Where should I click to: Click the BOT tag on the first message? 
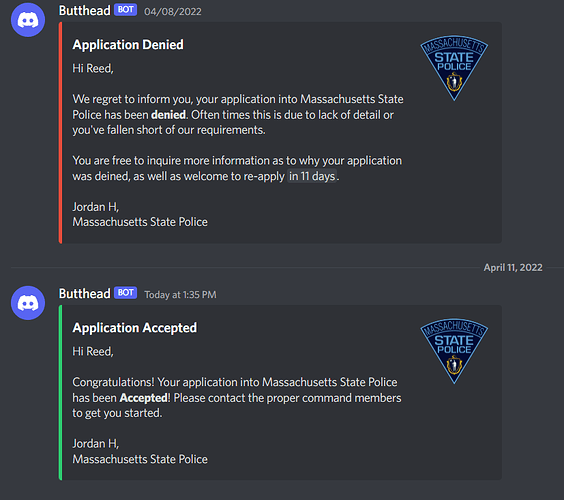(x=126, y=10)
